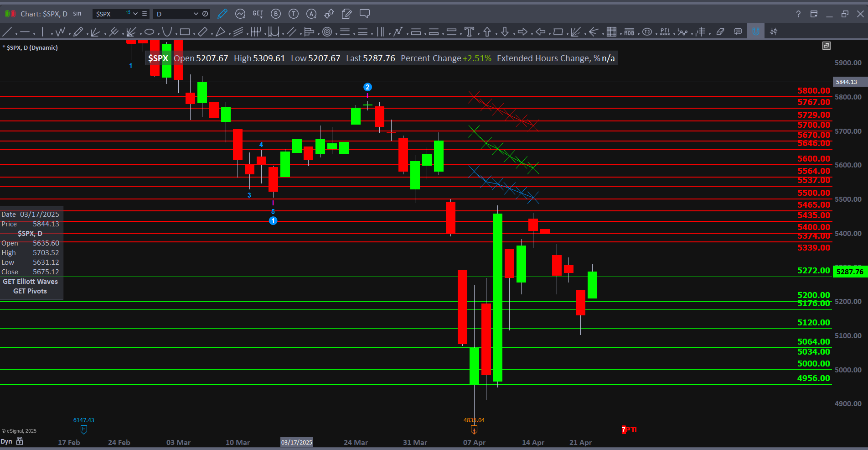868x450 pixels.
Task: Select GET Pivots in data panel
Action: pyautogui.click(x=30, y=291)
